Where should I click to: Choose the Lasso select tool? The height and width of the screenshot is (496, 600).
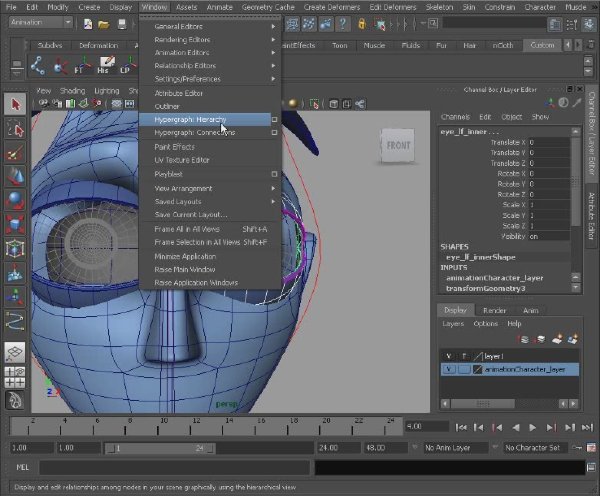(15, 129)
